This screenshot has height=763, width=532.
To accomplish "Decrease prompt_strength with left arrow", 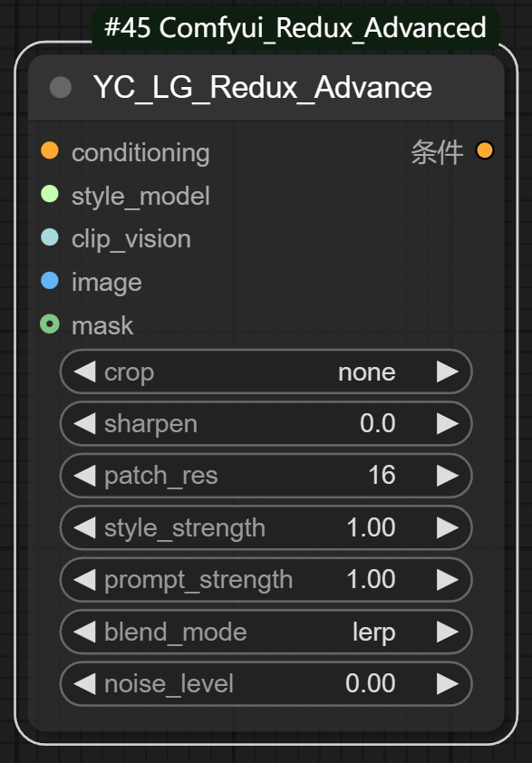I will pos(84,580).
